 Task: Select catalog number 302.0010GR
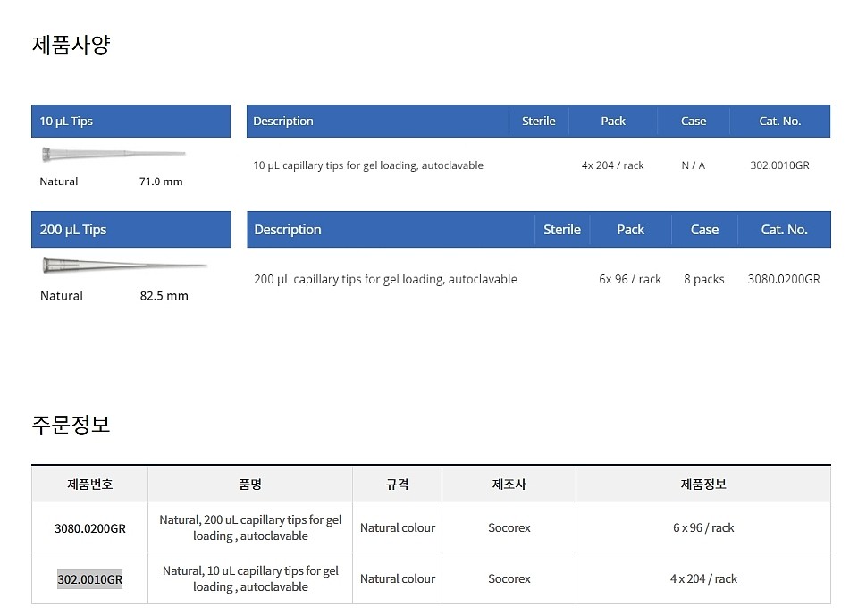coord(778,165)
